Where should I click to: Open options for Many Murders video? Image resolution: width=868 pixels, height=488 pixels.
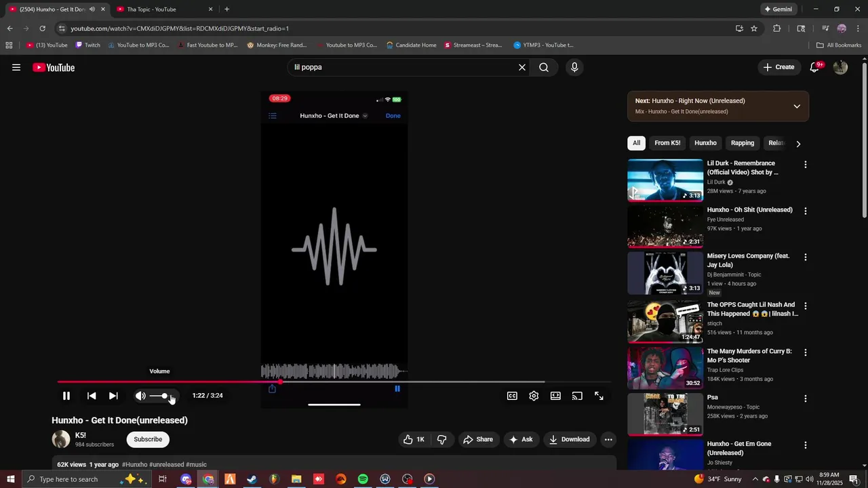806,353
